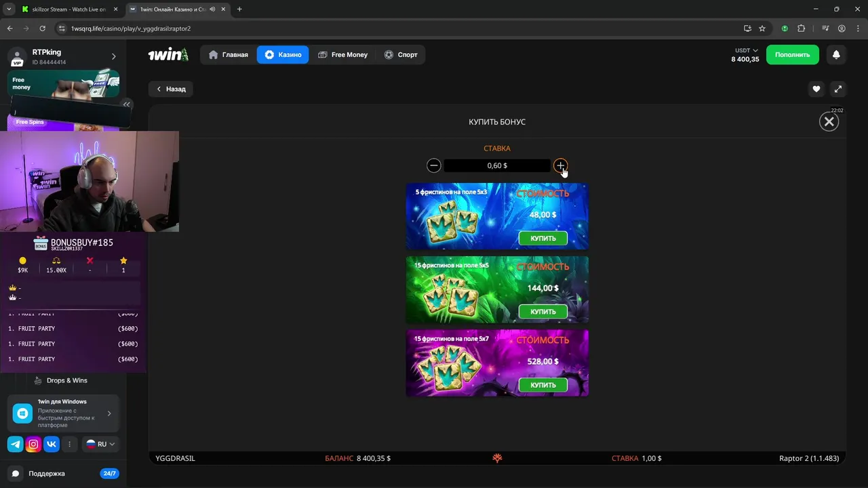Open tab search dropdown arrow
Screen dimensions: 868x488
click(8, 9)
